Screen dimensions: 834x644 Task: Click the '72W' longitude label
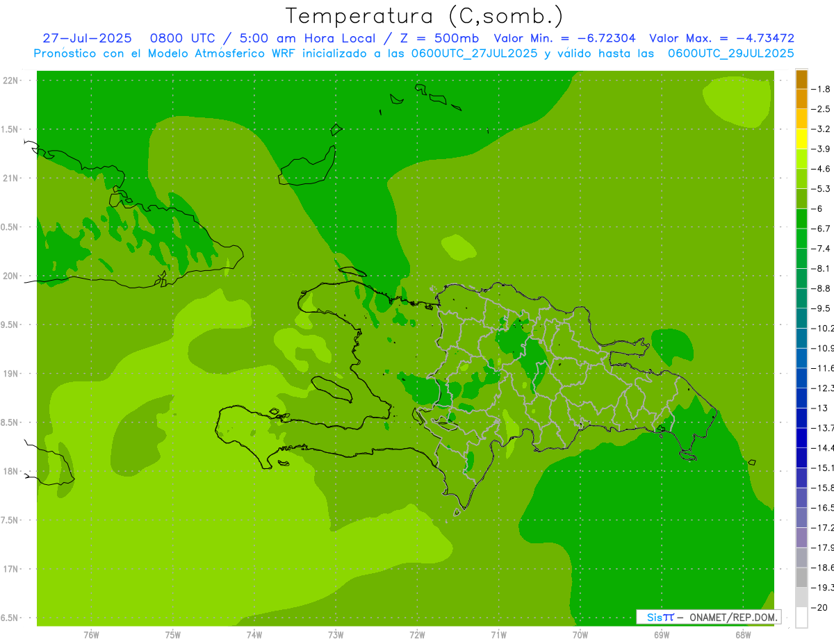(417, 635)
